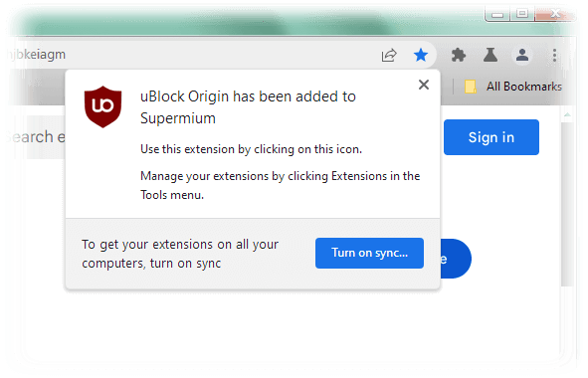Click the vertical scrollbar track
588x378 pixels.
click(x=567, y=204)
